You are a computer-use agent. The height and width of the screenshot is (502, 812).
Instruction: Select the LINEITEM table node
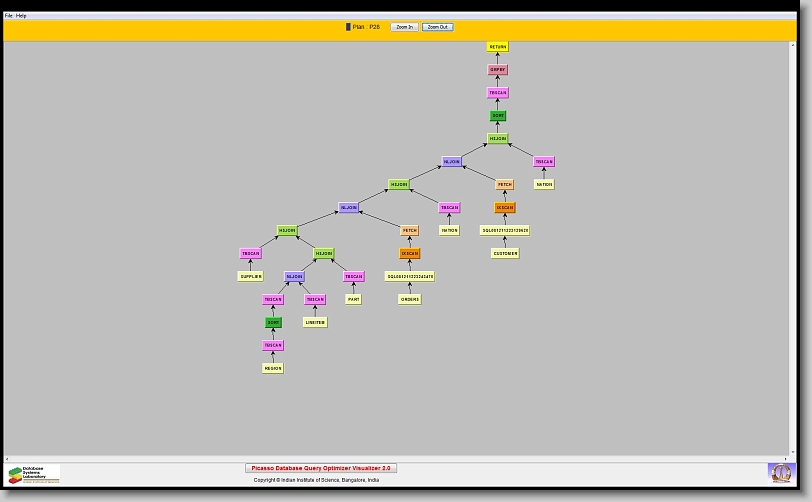pyautogui.click(x=315, y=322)
